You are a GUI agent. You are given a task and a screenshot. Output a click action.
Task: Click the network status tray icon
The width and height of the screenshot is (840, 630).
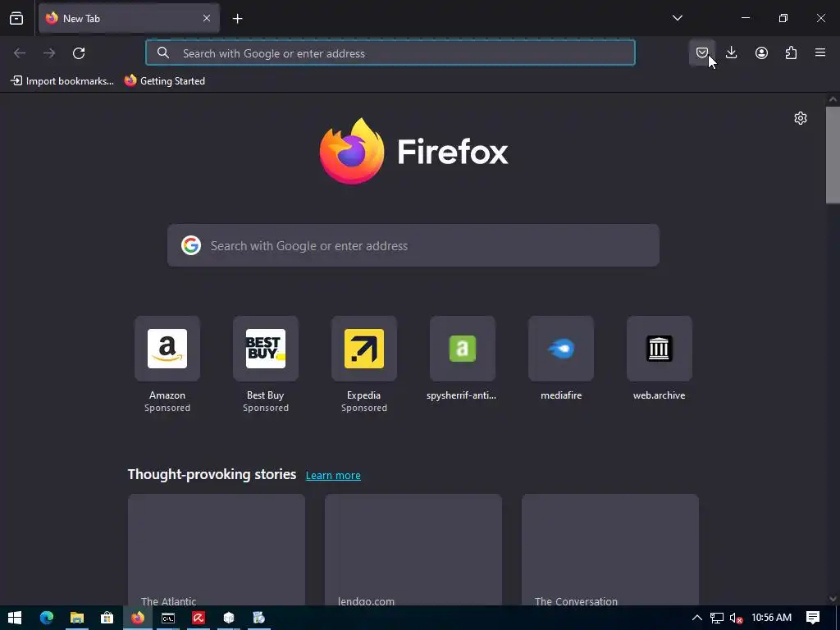coord(717,618)
